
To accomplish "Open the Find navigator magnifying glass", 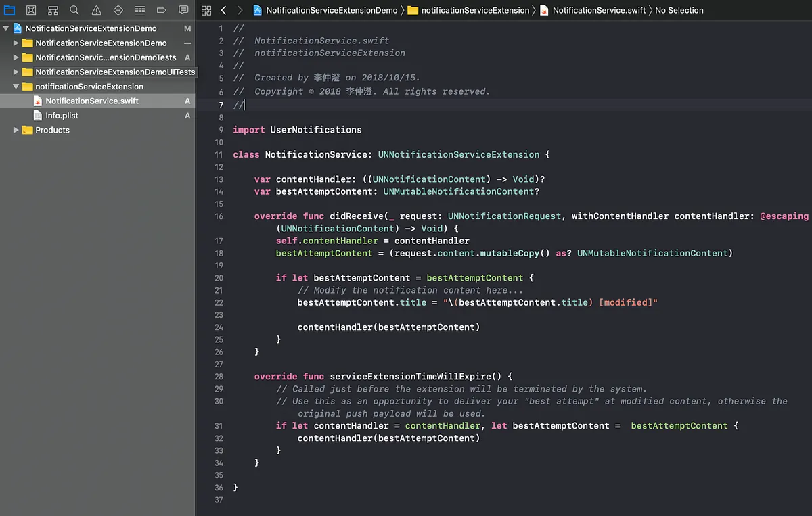I will 74,10.
